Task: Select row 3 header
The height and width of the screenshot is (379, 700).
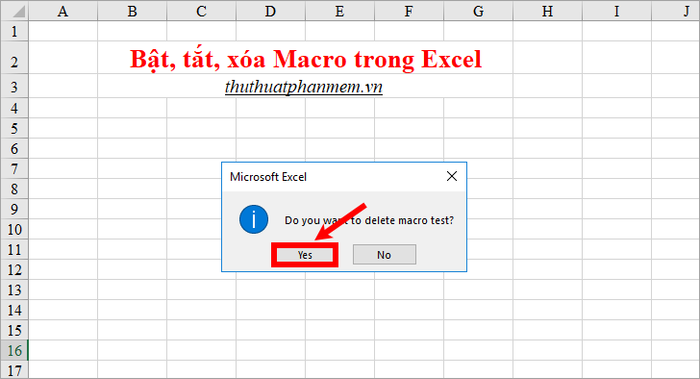Action: click(x=14, y=86)
